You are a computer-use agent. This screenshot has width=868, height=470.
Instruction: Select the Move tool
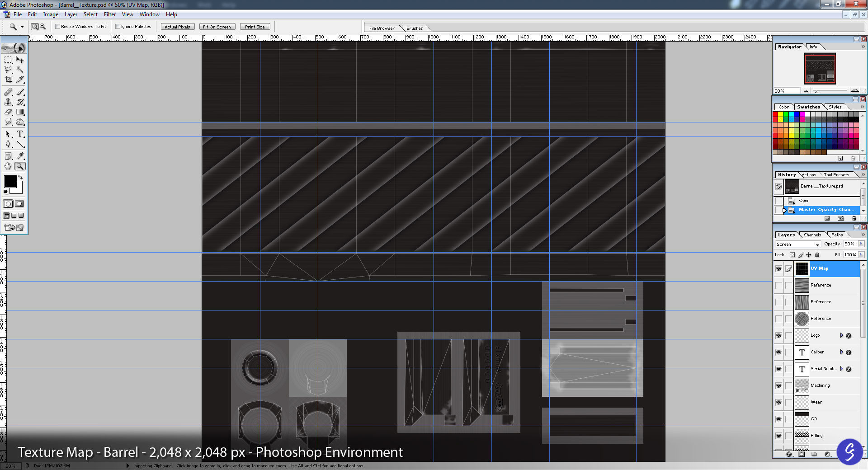[20, 60]
